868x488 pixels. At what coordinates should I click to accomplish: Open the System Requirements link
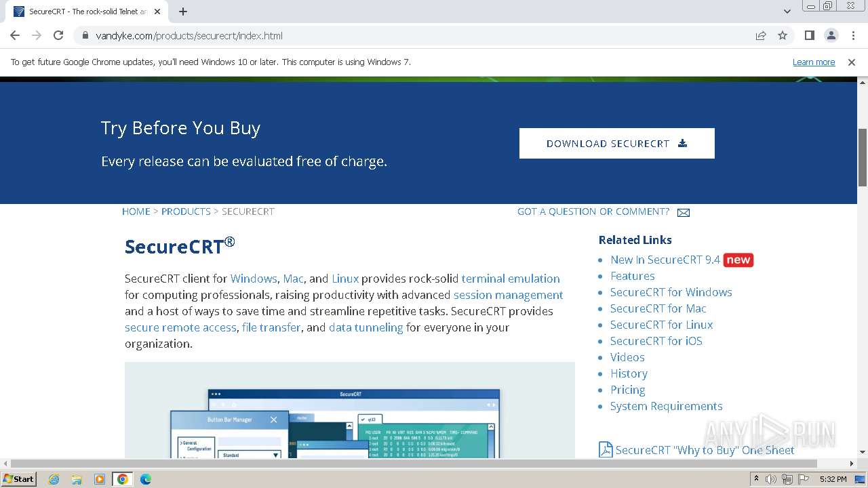point(667,406)
